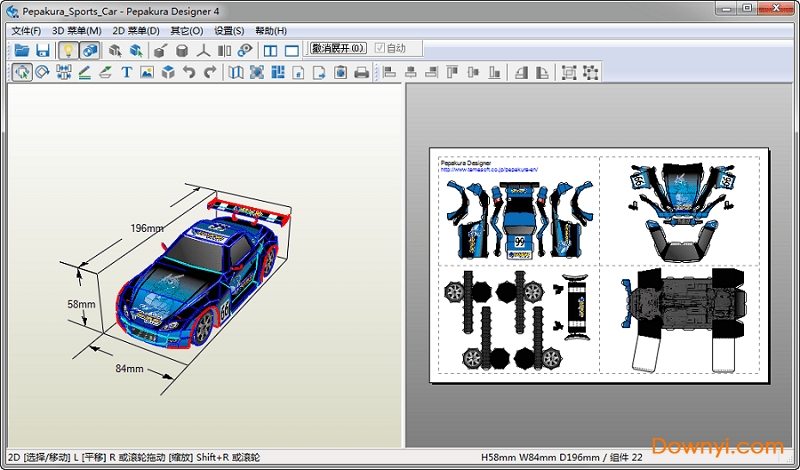The width and height of the screenshot is (800, 470).
Task: Click the Open file folder icon
Action: (x=21, y=50)
